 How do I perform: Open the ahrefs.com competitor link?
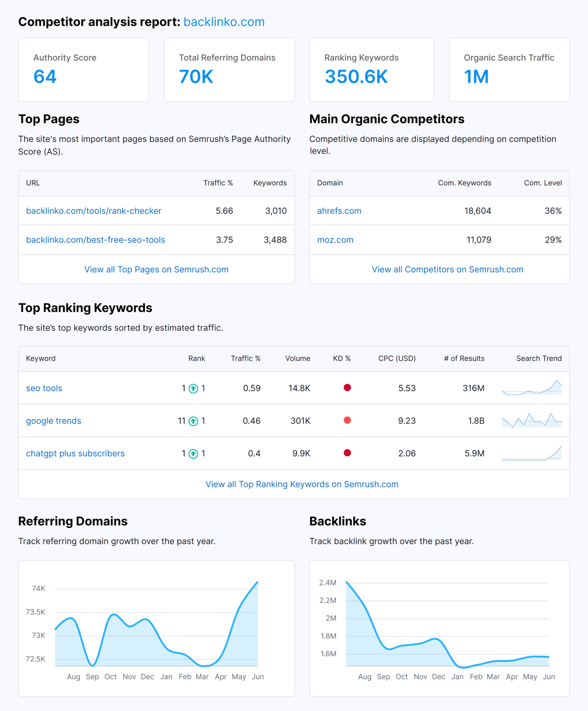pos(339,211)
